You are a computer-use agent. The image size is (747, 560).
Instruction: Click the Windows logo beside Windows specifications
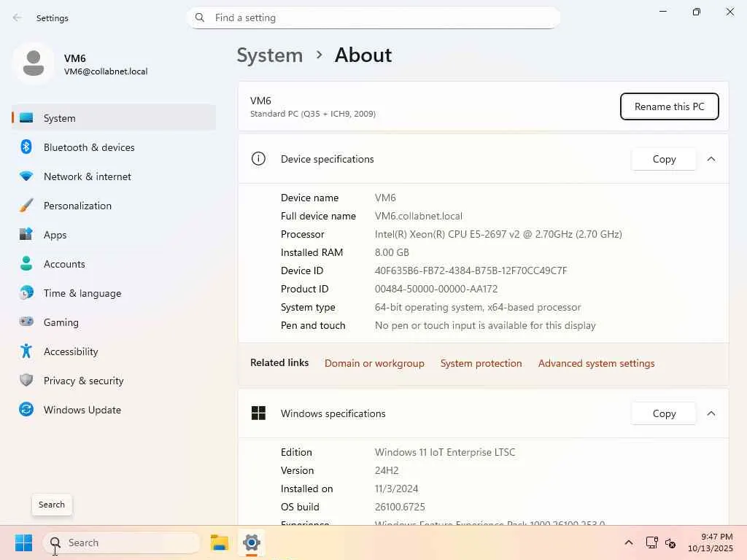[x=258, y=413]
